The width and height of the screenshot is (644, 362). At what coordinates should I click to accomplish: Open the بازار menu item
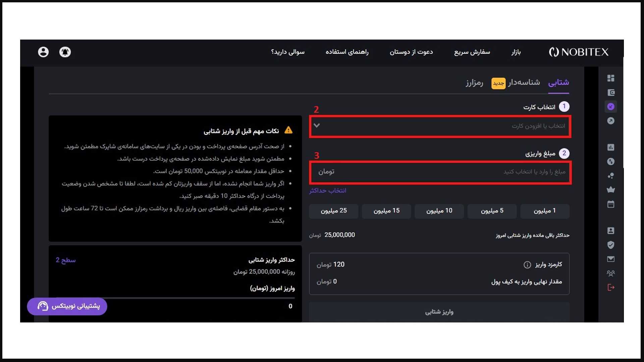point(516,52)
